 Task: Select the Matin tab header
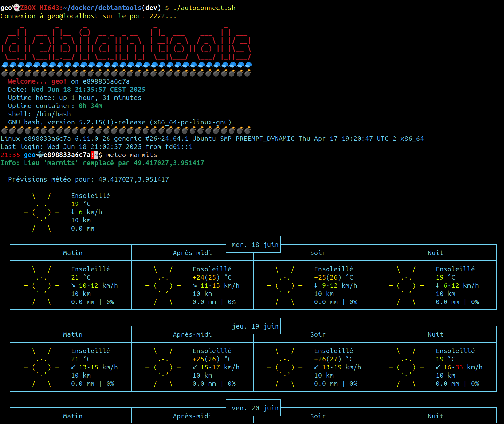click(73, 253)
